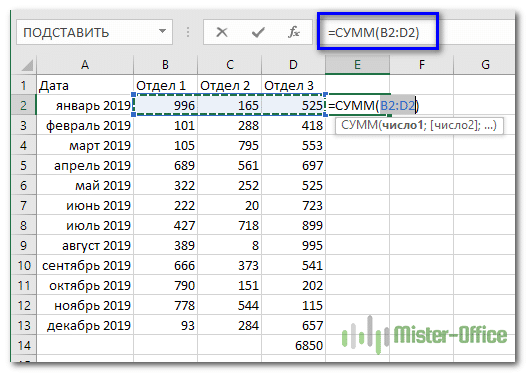Click cell with value 996
Image resolution: width=526 pixels, height=373 pixels.
(165, 105)
